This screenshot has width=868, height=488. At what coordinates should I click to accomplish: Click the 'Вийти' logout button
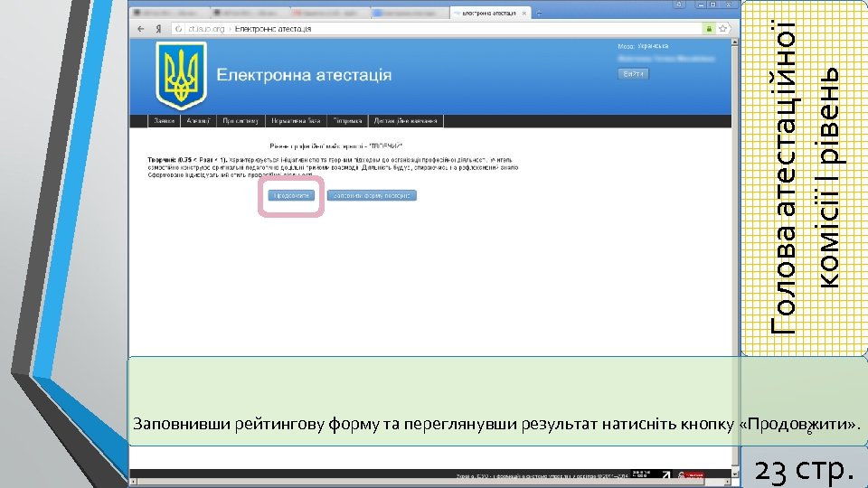633,73
